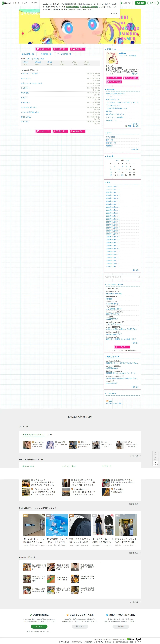The height and width of the screenshot is (644, 160).
Task: Open 3月(8) monthly archive
Action: (x=49, y=62)
